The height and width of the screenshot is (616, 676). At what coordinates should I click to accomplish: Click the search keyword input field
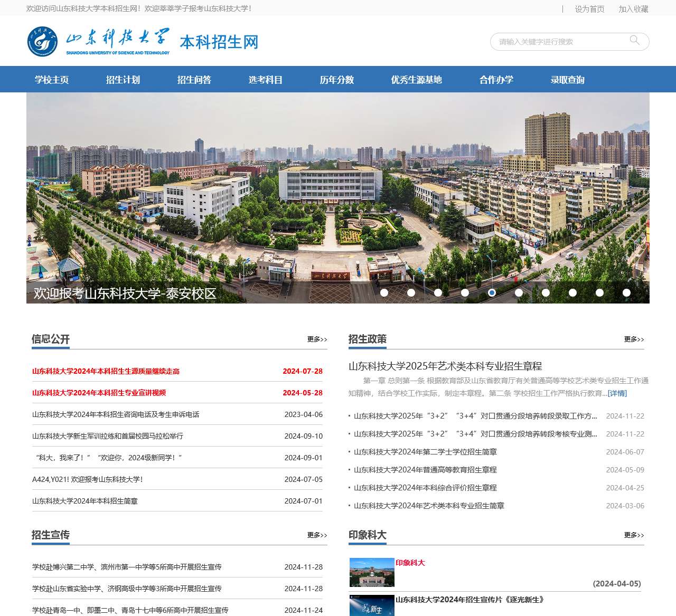click(560, 41)
